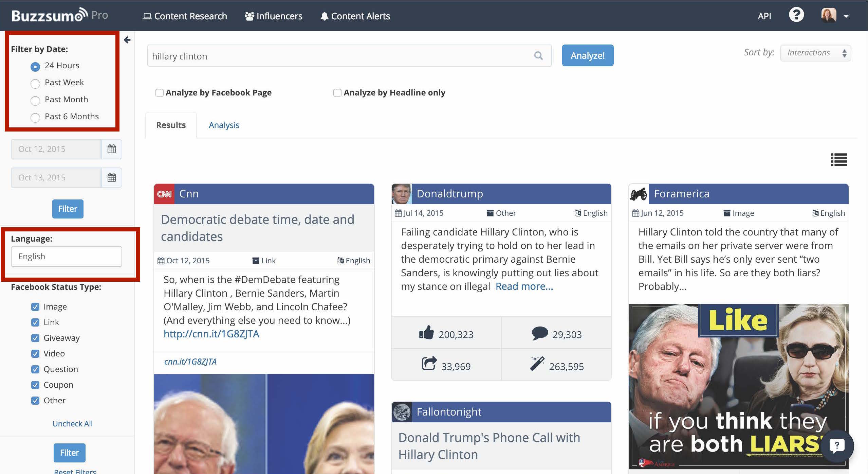Viewport: 868px width, 474px height.
Task: Click calendar icon beside Jul 14, 2015
Action: [x=398, y=213]
